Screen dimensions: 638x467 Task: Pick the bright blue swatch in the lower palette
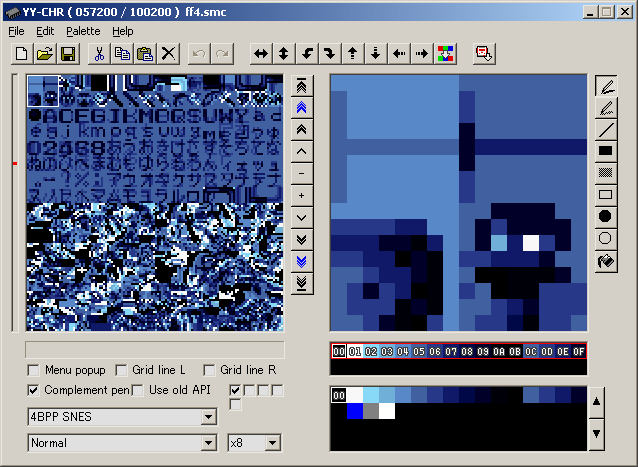[x=355, y=411]
